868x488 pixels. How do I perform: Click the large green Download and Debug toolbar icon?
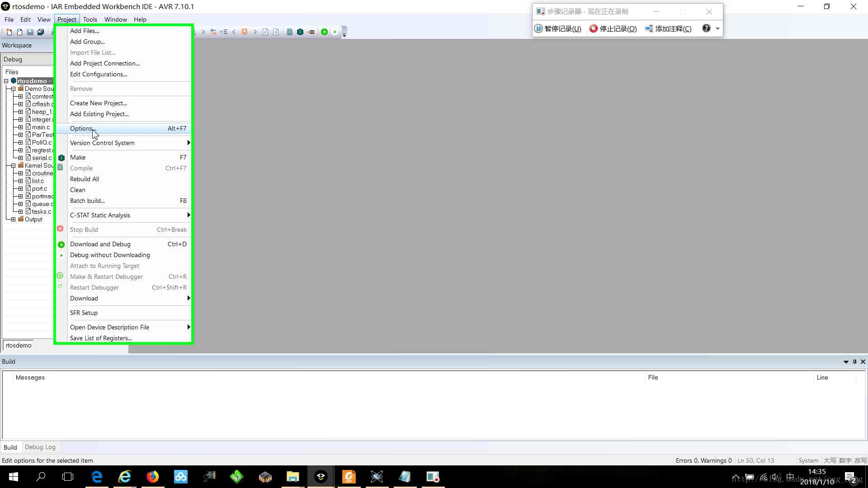(x=324, y=32)
